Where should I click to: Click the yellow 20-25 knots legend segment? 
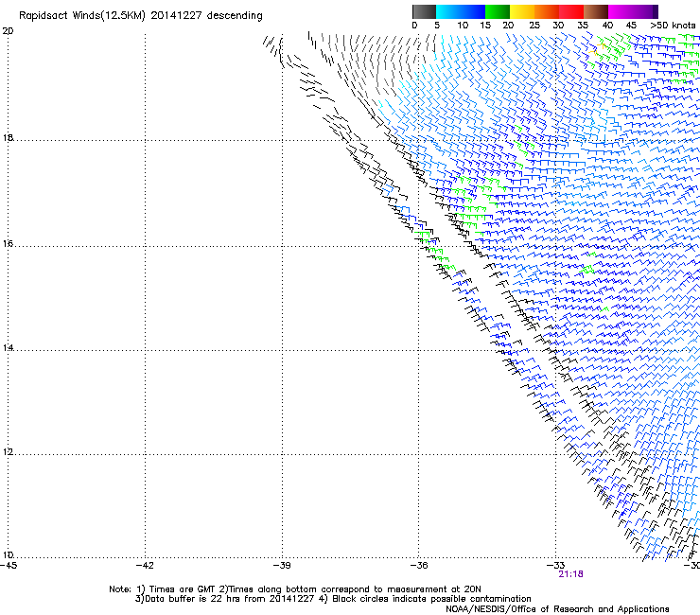pyautogui.click(x=522, y=11)
